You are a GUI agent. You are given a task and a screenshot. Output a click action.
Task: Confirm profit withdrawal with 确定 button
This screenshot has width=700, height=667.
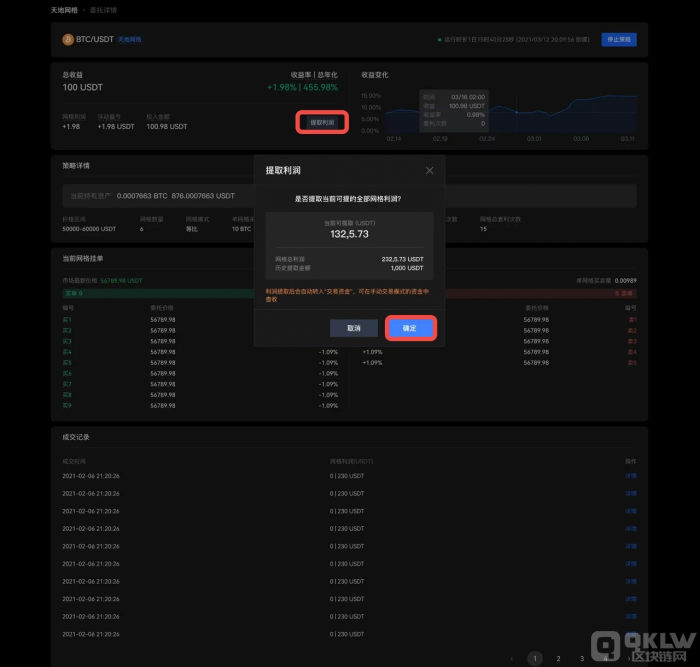coord(410,328)
